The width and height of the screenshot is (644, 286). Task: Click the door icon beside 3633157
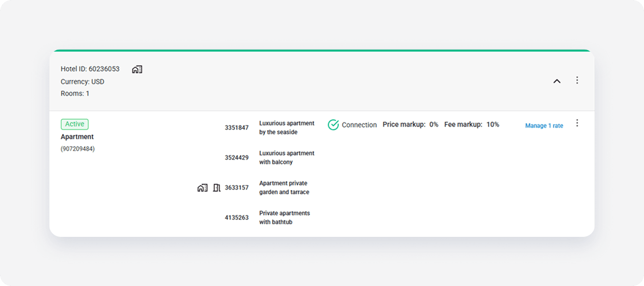click(217, 188)
